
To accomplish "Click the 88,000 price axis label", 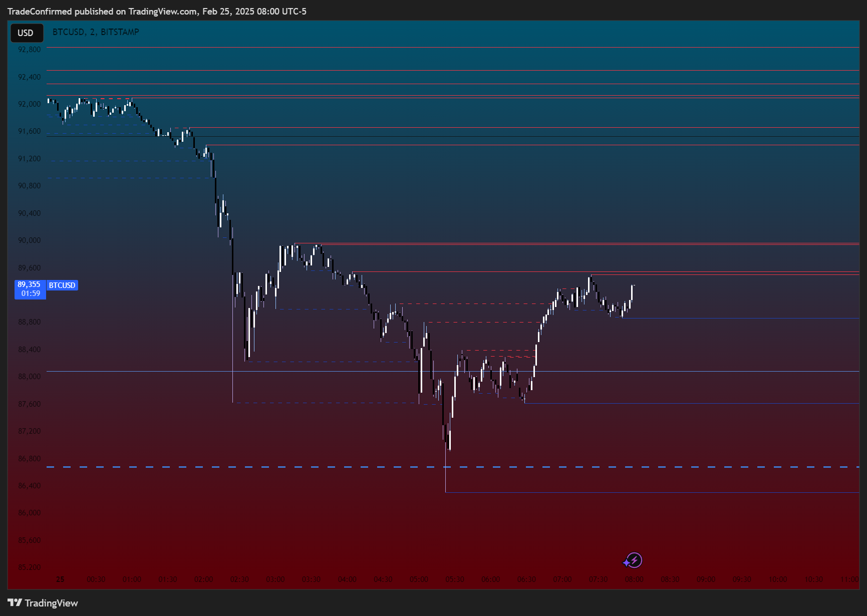I will (x=29, y=377).
